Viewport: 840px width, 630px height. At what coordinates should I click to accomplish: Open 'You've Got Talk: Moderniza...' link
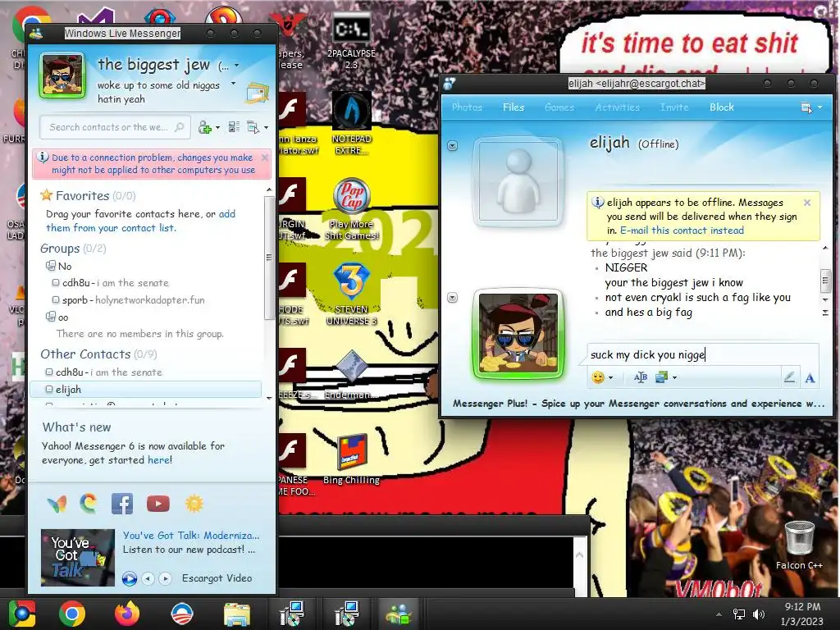click(x=190, y=535)
